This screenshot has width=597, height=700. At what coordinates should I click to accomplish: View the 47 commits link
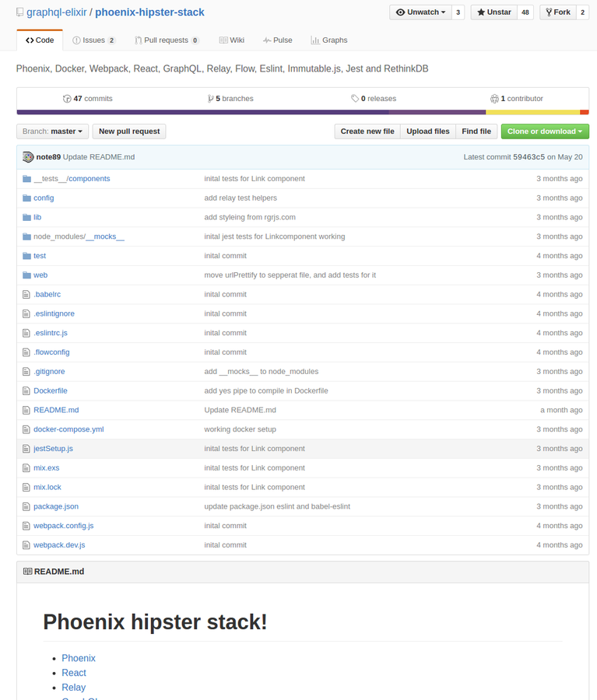(88, 99)
